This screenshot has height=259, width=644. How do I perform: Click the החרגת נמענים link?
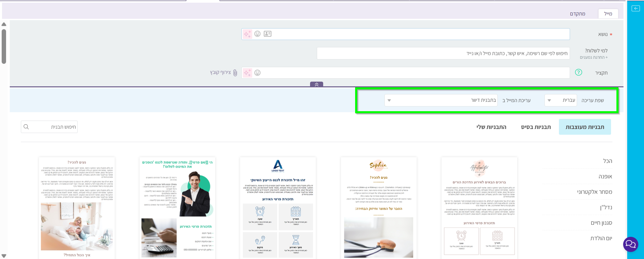coord(594,57)
